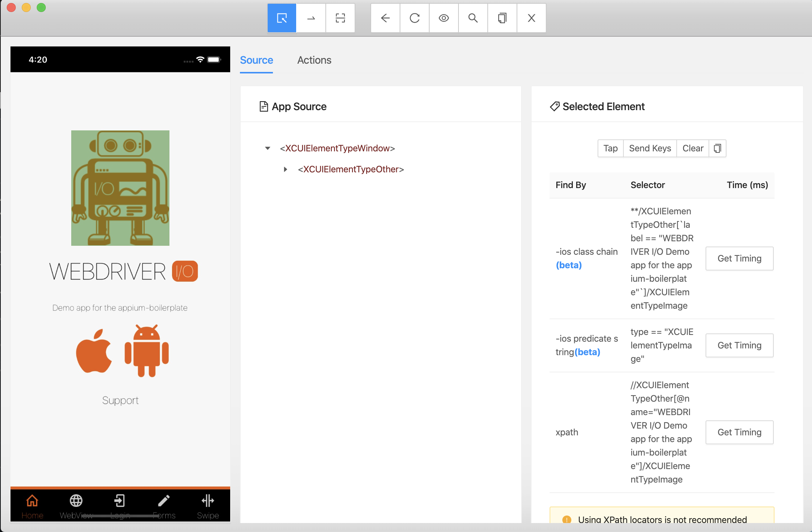812x532 pixels.
Task: Open Search for element magnifier
Action: (473, 18)
